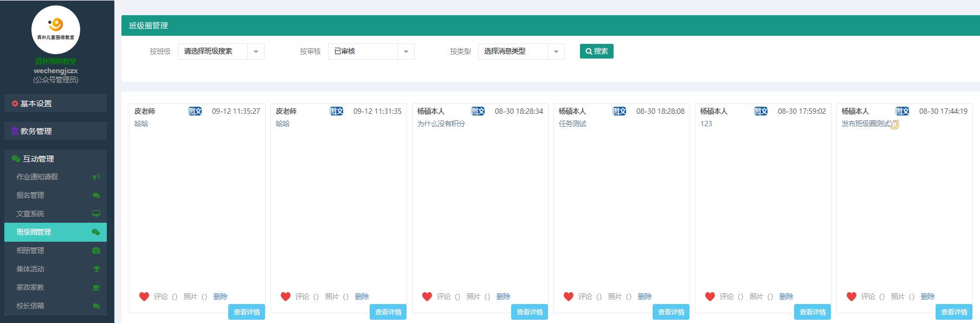This screenshot has width=980, height=323.
Task: Delete the 123 post
Action: (x=786, y=296)
